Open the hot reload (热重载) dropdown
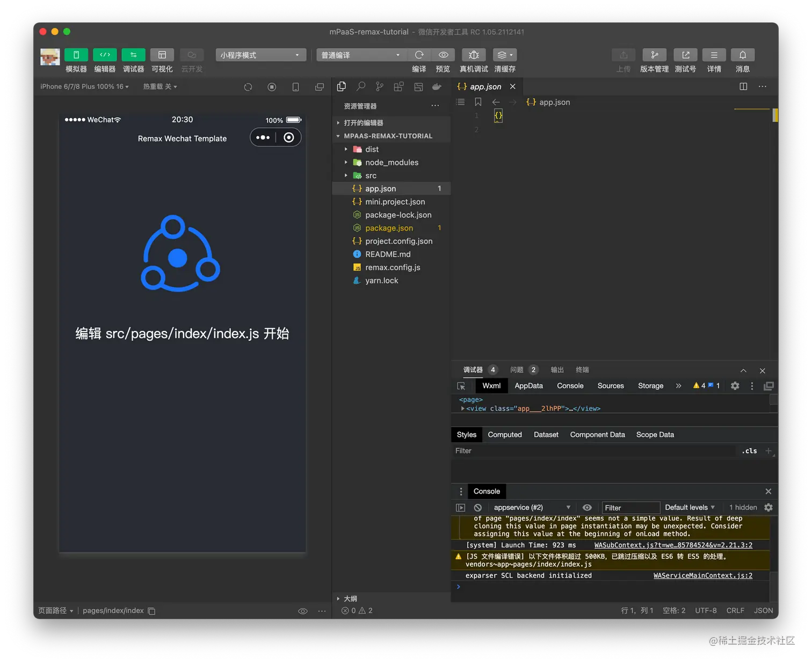Screen dimensions: 812x663 click(160, 87)
